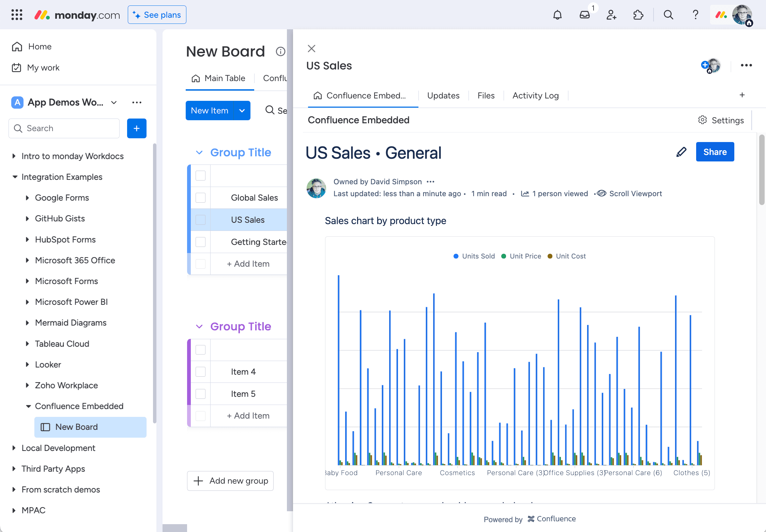Open Confluence Embedded Settings gear

tap(702, 120)
